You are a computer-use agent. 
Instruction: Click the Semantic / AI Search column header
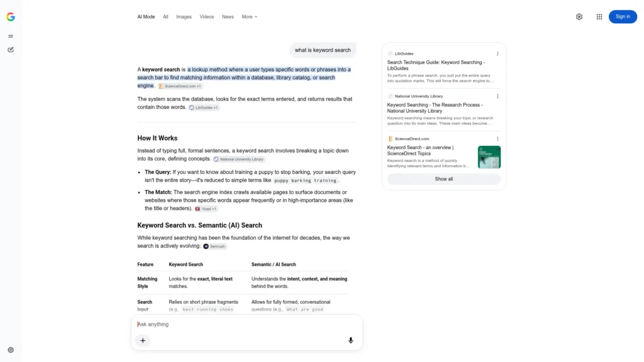click(x=274, y=265)
